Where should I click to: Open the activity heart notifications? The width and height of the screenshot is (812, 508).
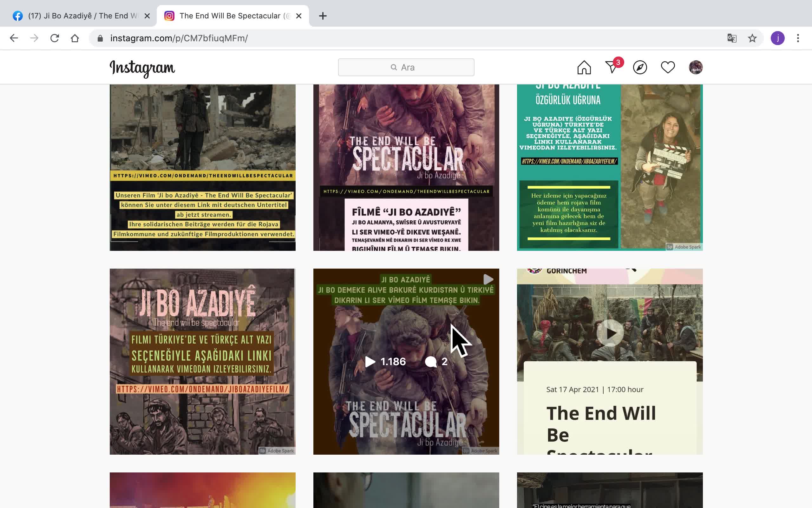[668, 67]
